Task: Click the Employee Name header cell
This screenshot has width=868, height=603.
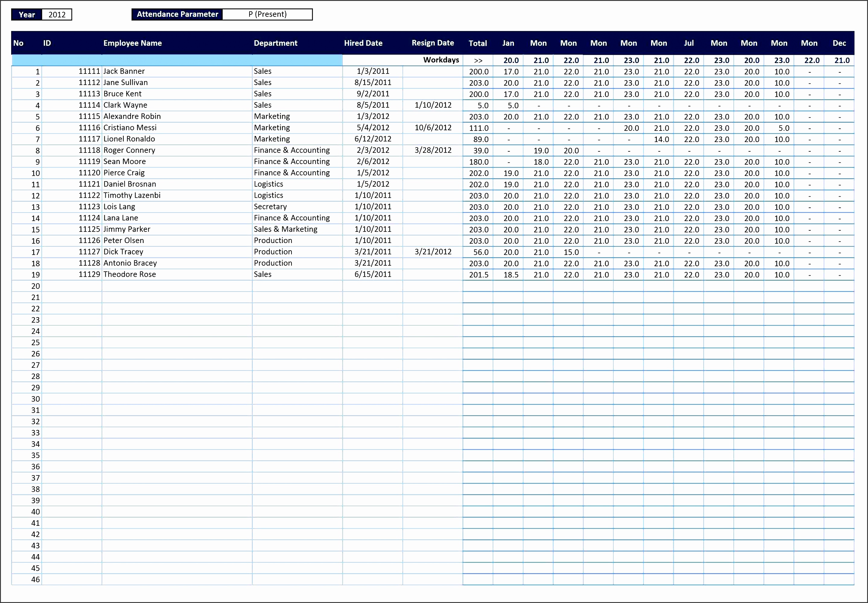Action: click(x=132, y=43)
